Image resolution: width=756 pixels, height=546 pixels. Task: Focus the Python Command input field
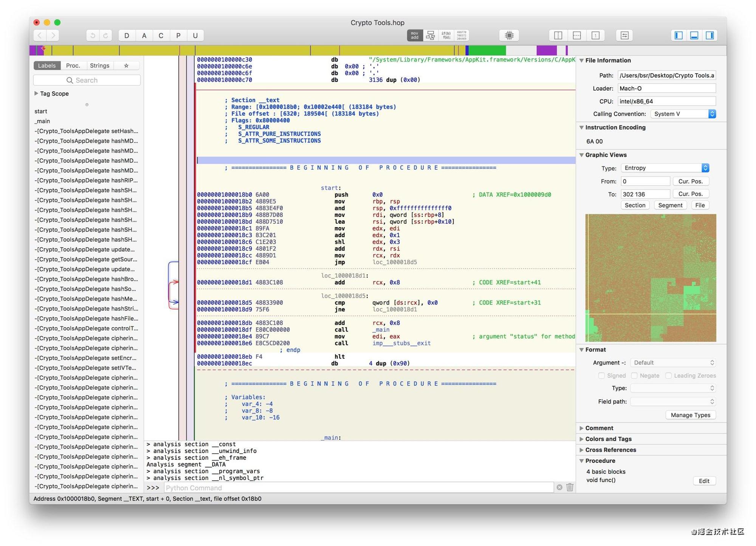point(359,488)
